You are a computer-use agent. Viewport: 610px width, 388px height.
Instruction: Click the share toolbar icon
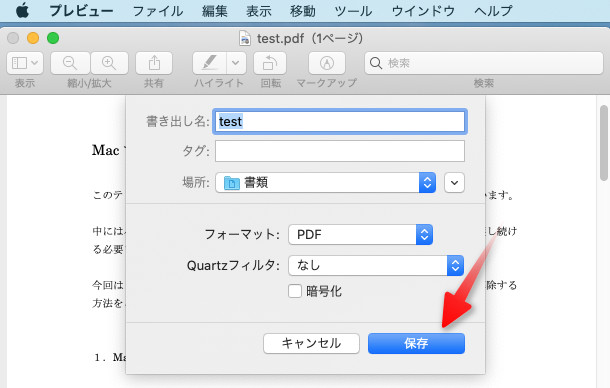(154, 63)
